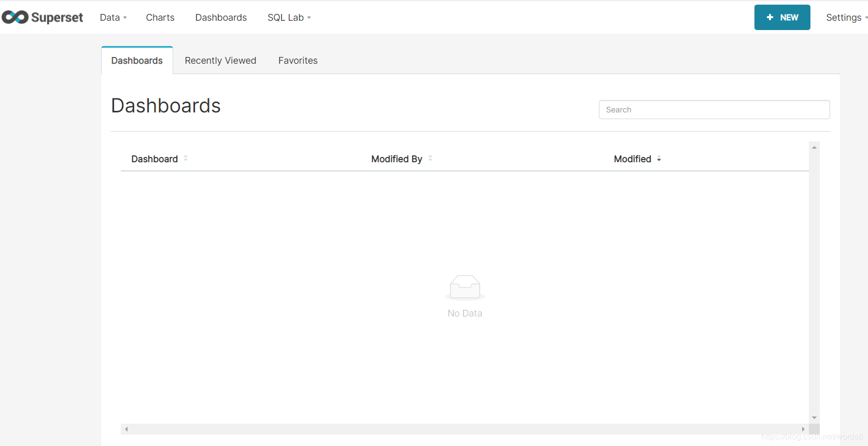Click the vertical scrollbar down arrow

pos(814,418)
